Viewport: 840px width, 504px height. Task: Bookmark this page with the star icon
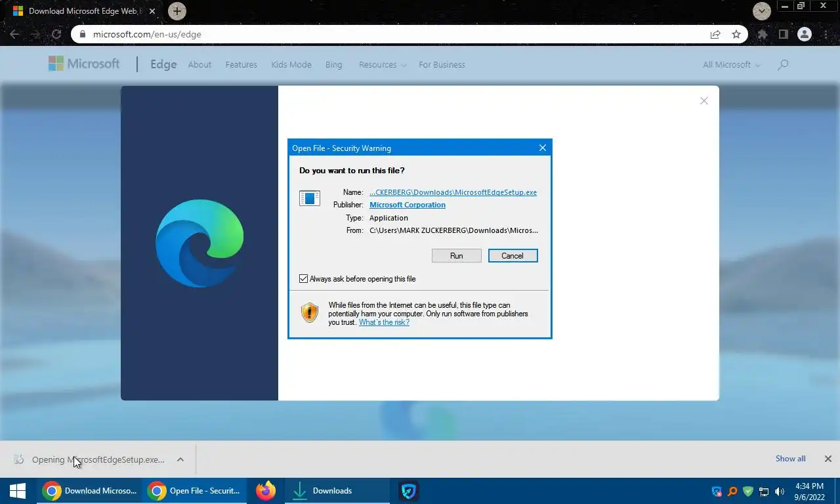[736, 34]
